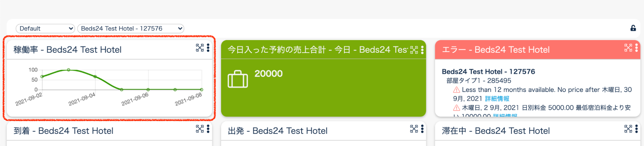The width and height of the screenshot is (644, 146).
Task: Open options menu for 滞在中 widget
Action: point(637,129)
